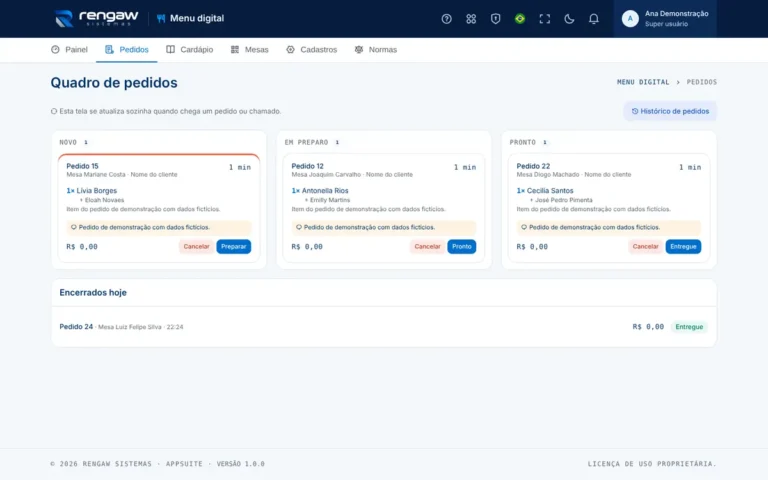The width and height of the screenshot is (768, 480).
Task: Enter fullscreen mode icon
Action: click(544, 19)
